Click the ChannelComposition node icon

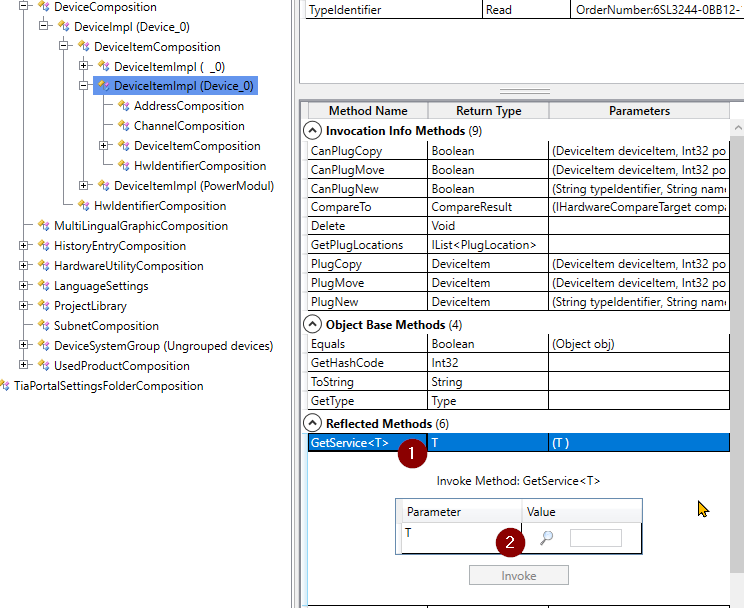(123, 126)
